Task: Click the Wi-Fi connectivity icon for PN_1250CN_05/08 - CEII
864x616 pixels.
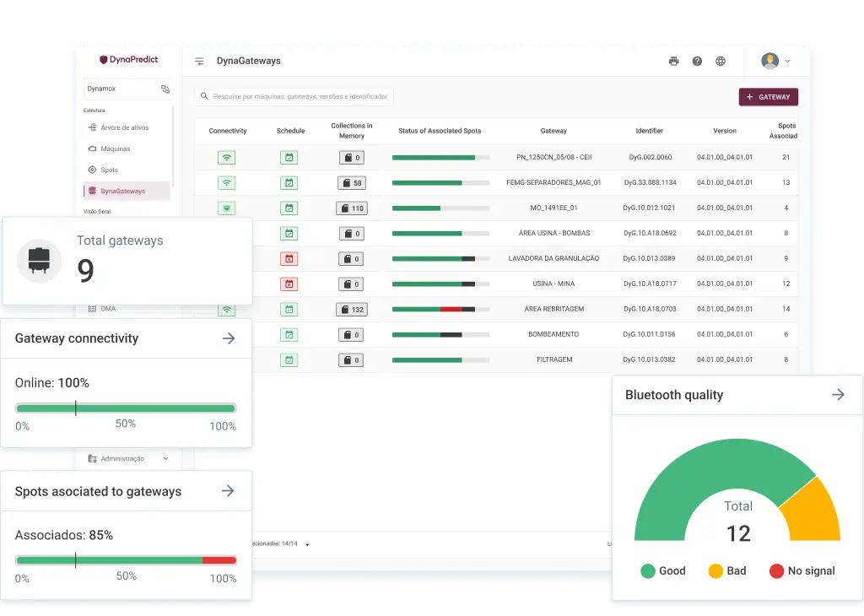Action: point(226,158)
